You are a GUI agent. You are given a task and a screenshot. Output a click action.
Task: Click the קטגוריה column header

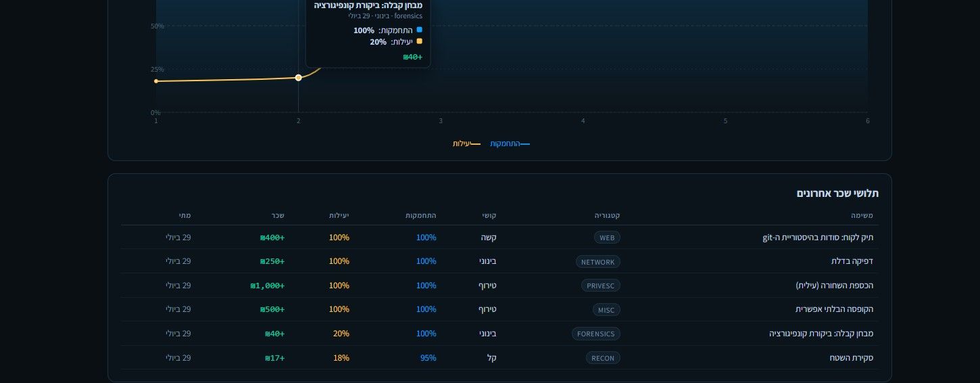tap(607, 215)
